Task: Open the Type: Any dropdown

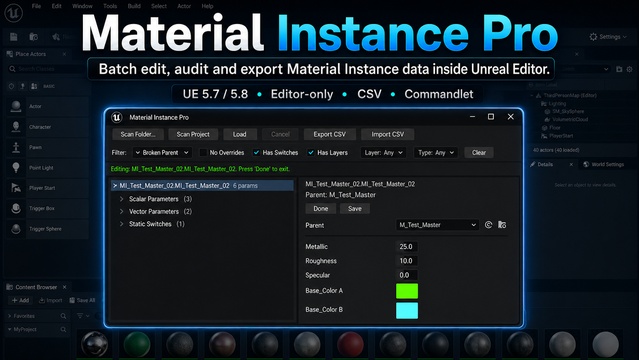Action: [x=436, y=152]
